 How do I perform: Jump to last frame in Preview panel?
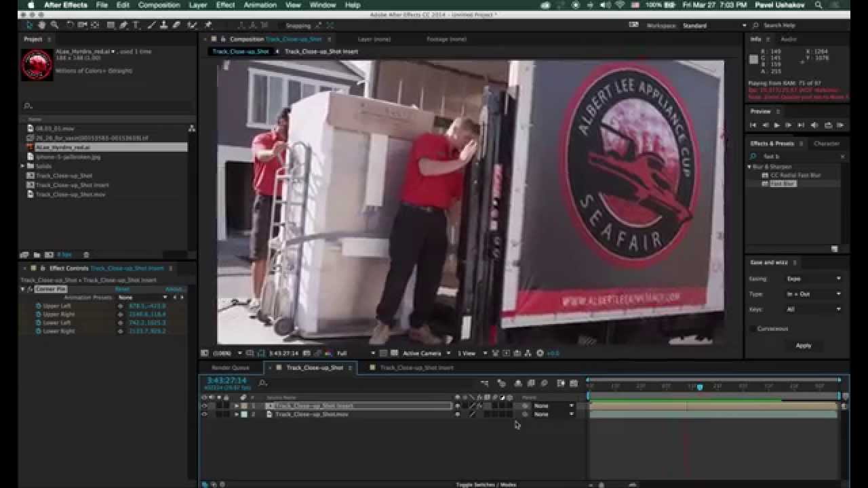coord(801,125)
